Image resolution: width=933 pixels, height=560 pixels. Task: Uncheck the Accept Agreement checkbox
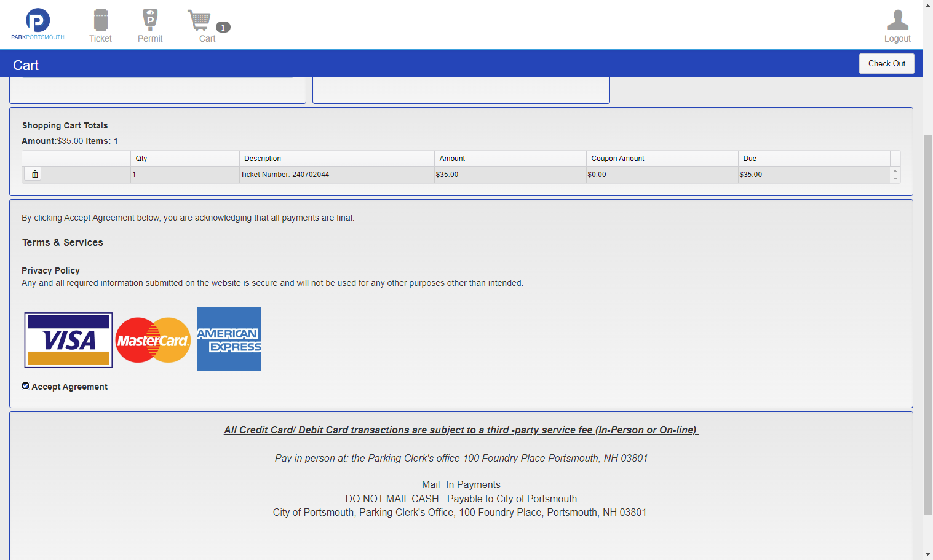click(x=25, y=386)
